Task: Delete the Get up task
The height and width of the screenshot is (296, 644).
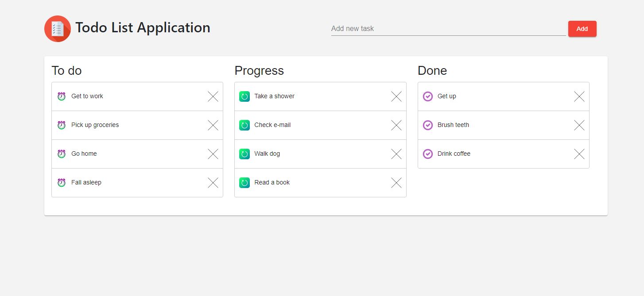Action: (579, 96)
